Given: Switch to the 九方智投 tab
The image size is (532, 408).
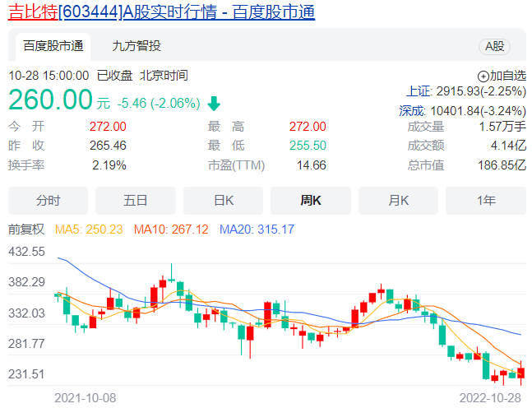Looking at the screenshot, I should (136, 46).
